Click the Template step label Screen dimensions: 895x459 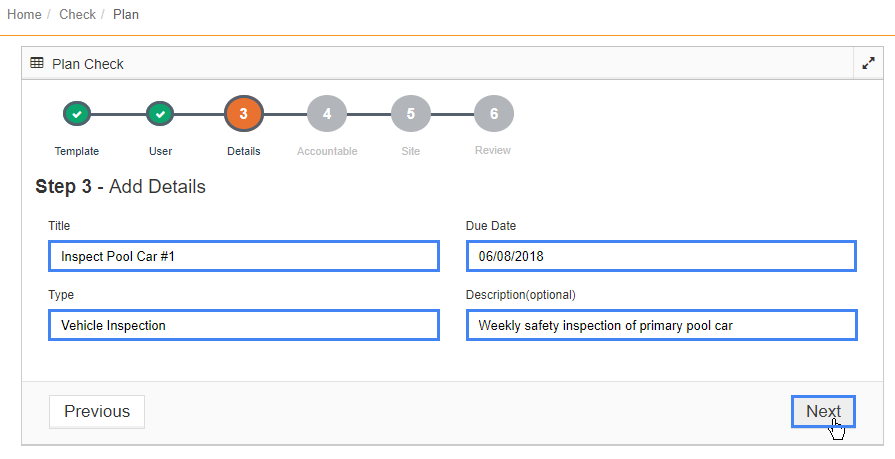(x=76, y=151)
